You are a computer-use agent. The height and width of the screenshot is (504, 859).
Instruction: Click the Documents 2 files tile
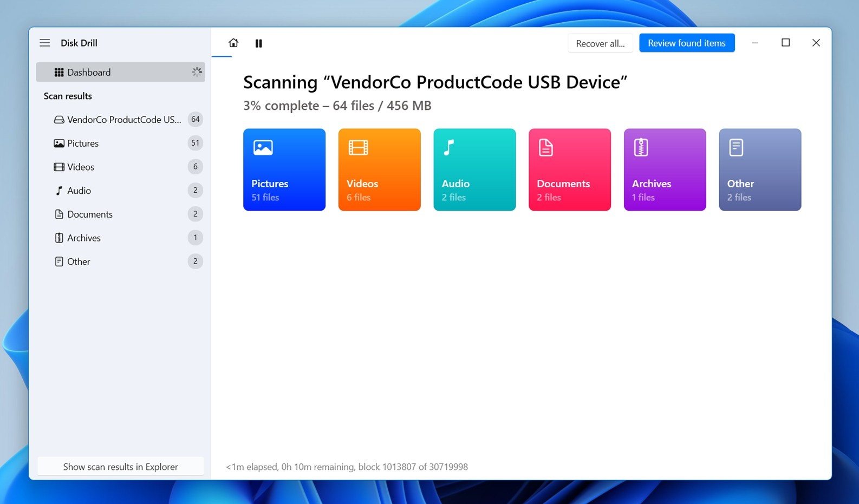coord(570,169)
